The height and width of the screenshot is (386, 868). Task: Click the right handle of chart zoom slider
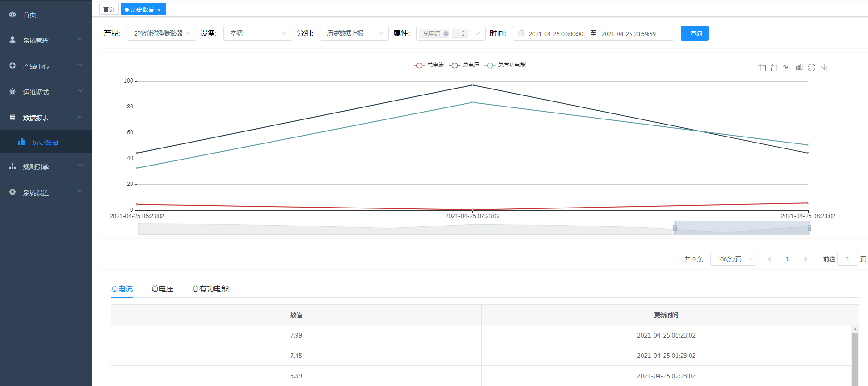click(x=809, y=228)
